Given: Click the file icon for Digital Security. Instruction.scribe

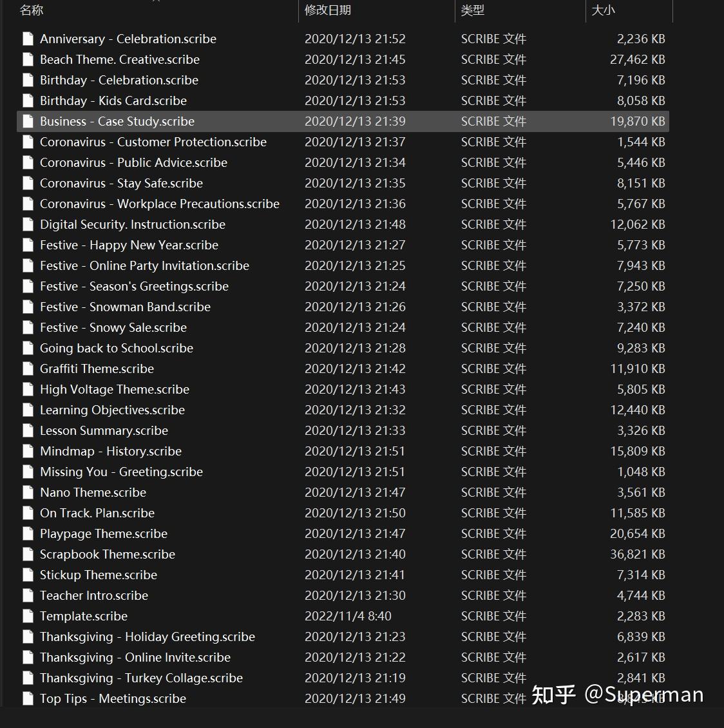Looking at the screenshot, I should tap(28, 224).
